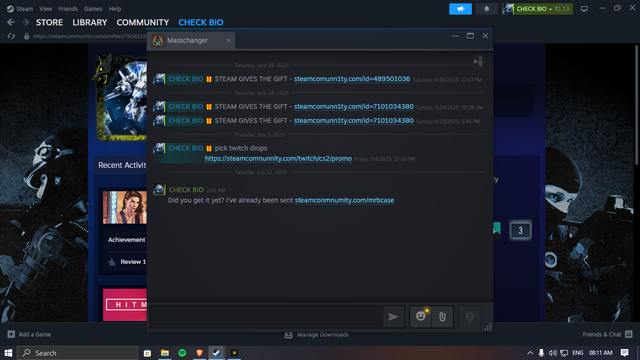The width and height of the screenshot is (640, 360).
Task: Open the Games menu
Action: [93, 9]
